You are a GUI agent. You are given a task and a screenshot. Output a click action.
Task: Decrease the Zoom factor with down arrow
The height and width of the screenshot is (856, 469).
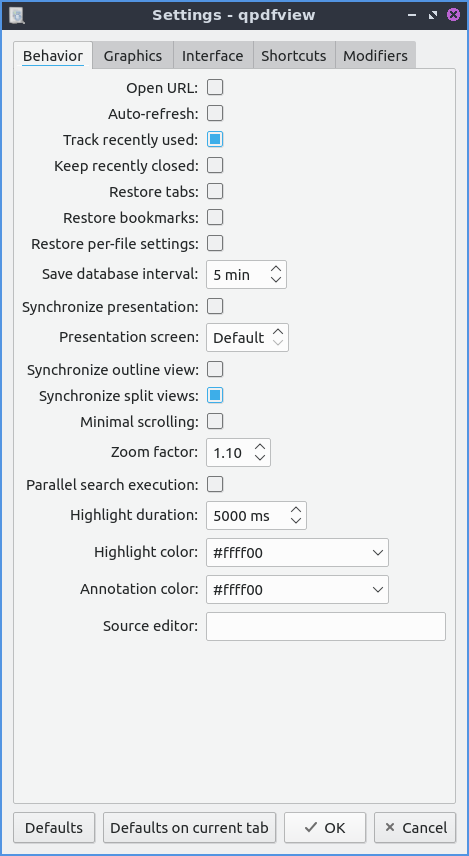[x=260, y=458]
